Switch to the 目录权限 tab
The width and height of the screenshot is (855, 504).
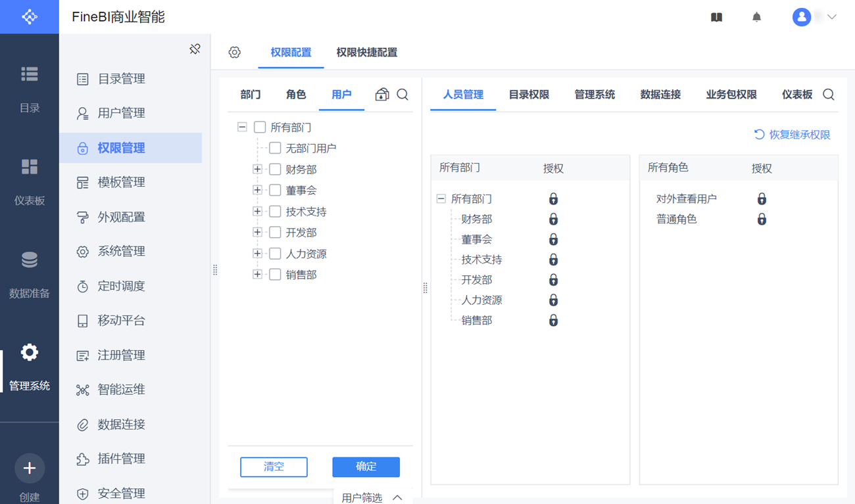click(529, 95)
